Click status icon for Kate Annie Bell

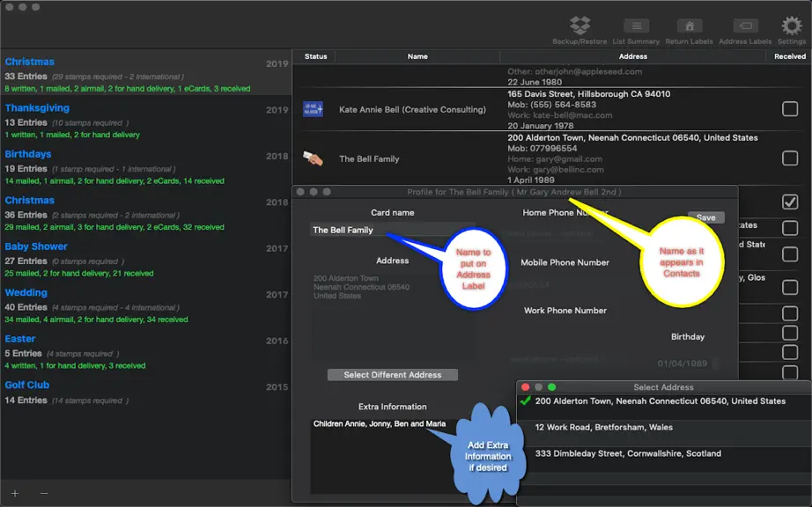click(313, 109)
